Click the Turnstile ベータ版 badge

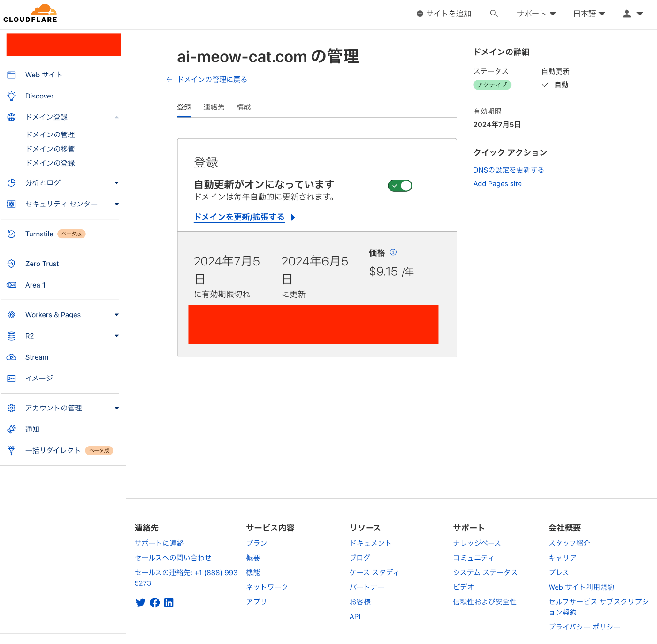(71, 234)
